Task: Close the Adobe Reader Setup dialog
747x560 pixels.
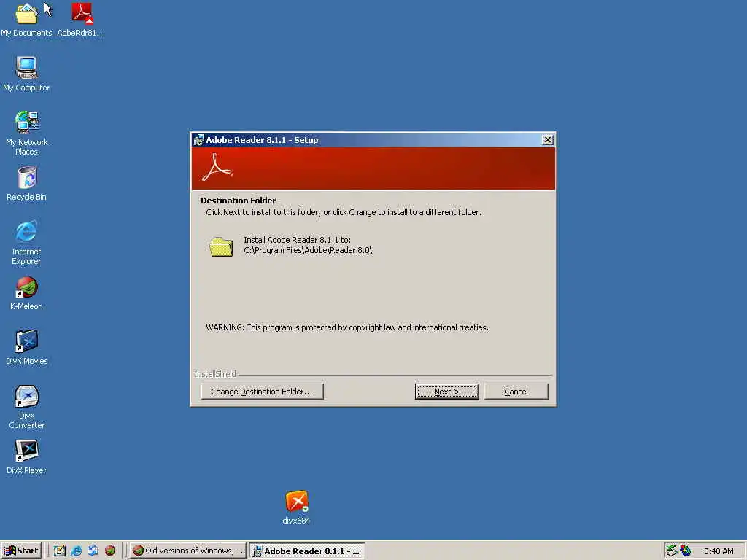Action: tap(548, 140)
